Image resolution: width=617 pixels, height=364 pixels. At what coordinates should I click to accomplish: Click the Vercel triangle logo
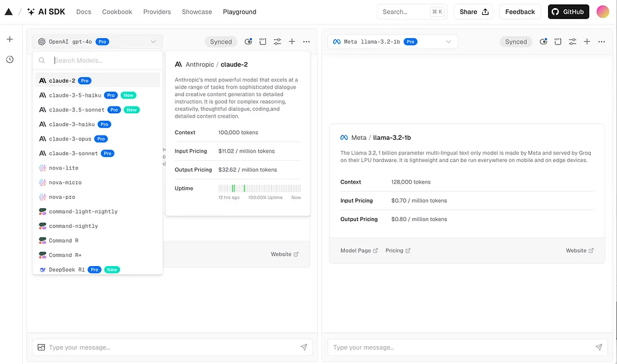(9, 12)
